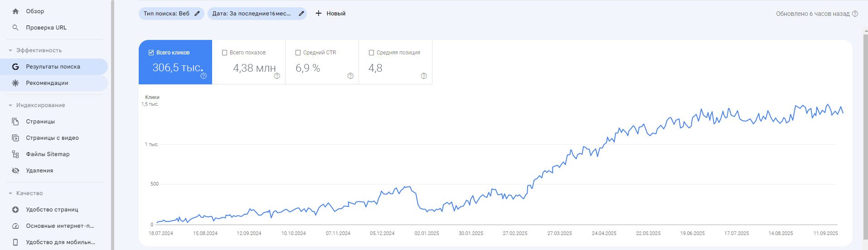Collapse the Качество section
Viewport: 868px width, 250px height.
(x=10, y=193)
